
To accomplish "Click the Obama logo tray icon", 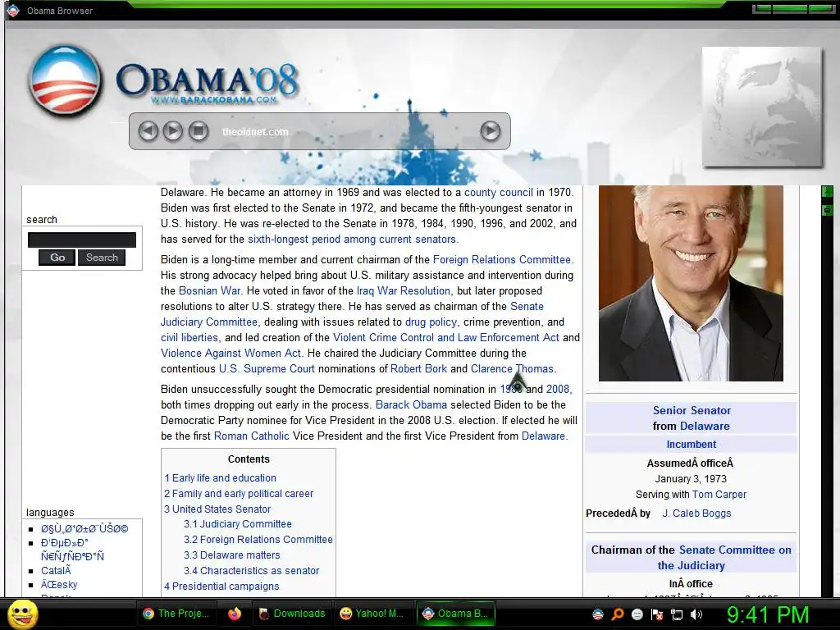I will pyautogui.click(x=598, y=614).
